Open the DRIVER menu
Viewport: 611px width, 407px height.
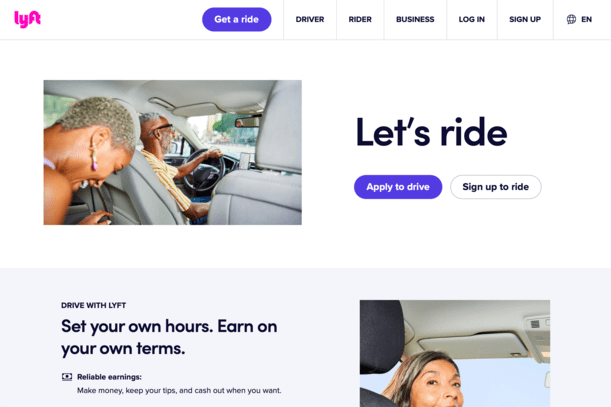(x=310, y=19)
